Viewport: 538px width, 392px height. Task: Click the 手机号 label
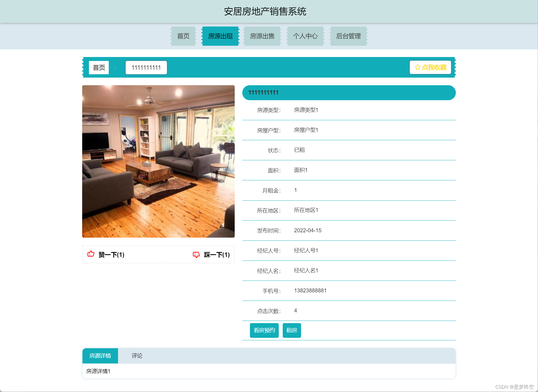point(272,291)
